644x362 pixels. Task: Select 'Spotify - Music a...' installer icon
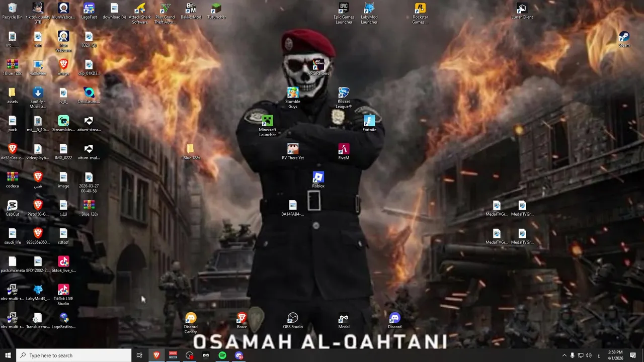click(x=38, y=98)
